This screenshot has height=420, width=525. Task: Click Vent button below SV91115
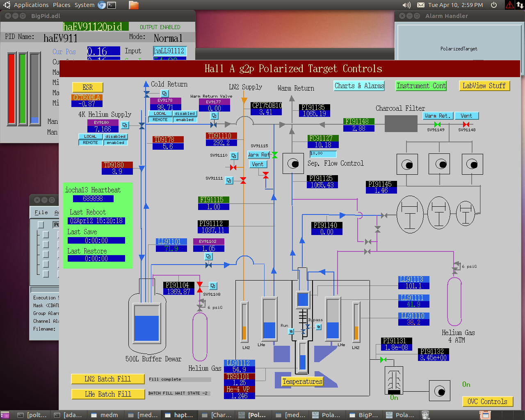(258, 164)
